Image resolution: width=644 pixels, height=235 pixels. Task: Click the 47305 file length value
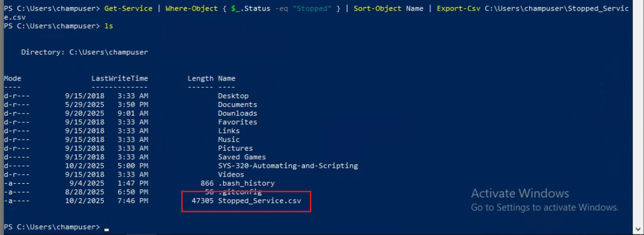(x=200, y=201)
